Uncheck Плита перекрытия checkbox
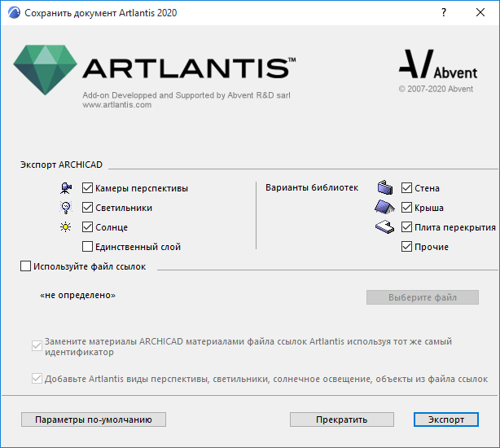This screenshot has height=448, width=500. pyautogui.click(x=406, y=227)
